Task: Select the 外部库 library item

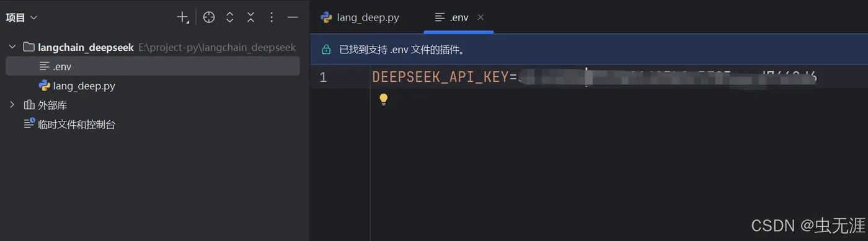Action: [52, 105]
